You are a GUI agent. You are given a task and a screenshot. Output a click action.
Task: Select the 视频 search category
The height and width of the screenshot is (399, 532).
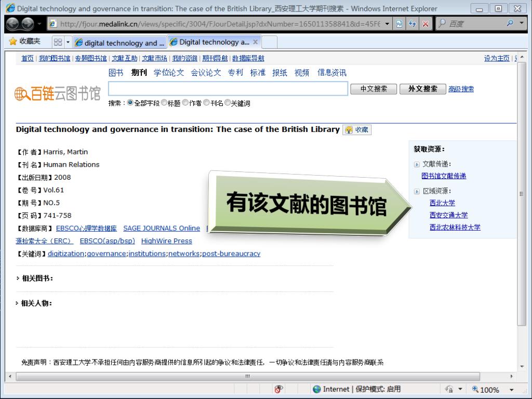pos(302,73)
